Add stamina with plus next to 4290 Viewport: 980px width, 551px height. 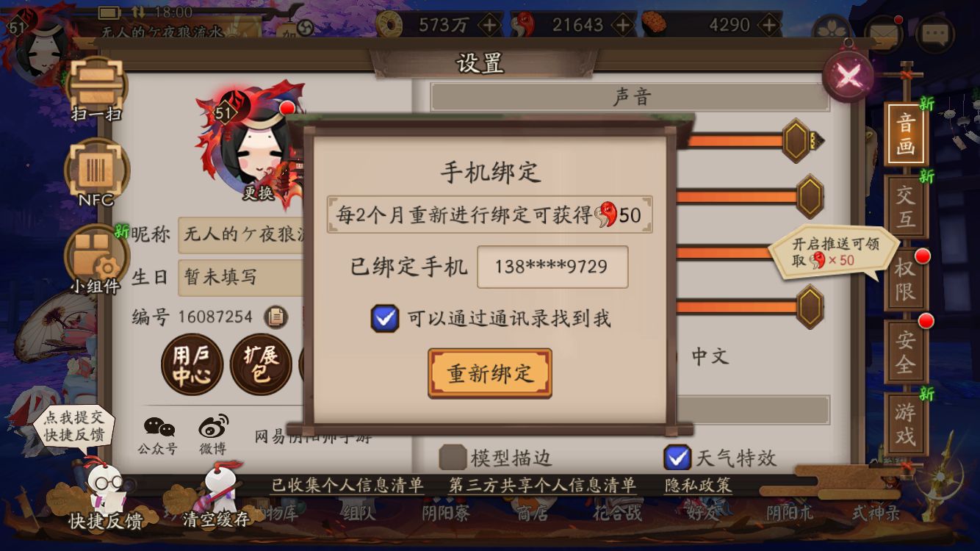tap(768, 25)
